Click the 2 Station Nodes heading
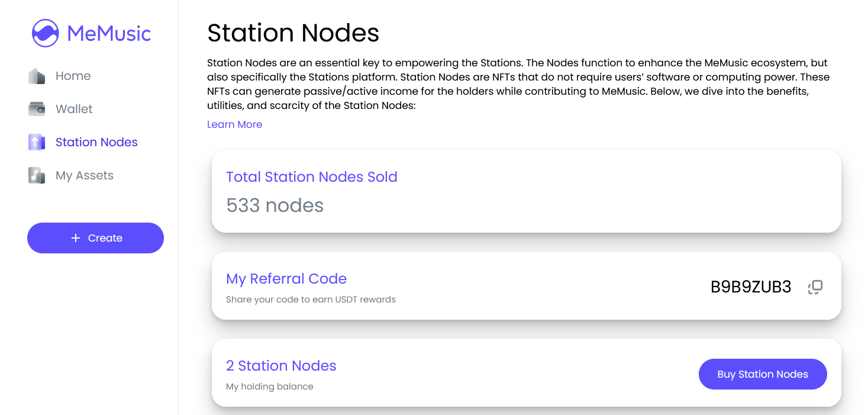The height and width of the screenshot is (415, 868). (281, 366)
